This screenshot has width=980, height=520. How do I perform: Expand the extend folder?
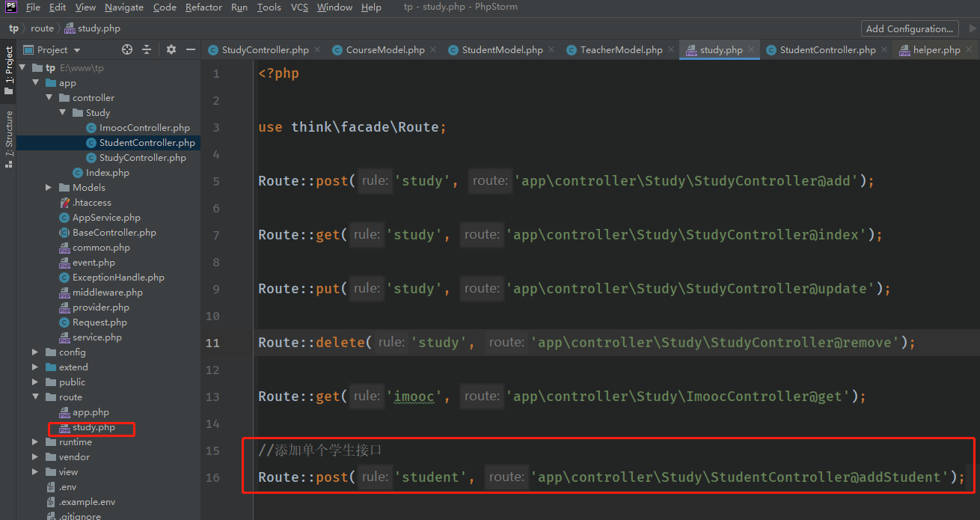tap(35, 367)
